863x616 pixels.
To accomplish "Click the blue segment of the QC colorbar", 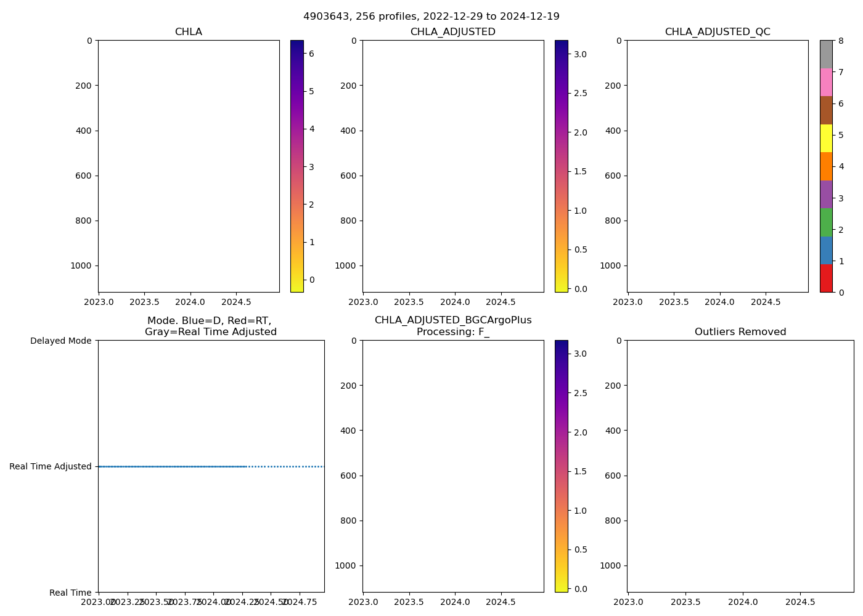I will point(826,251).
